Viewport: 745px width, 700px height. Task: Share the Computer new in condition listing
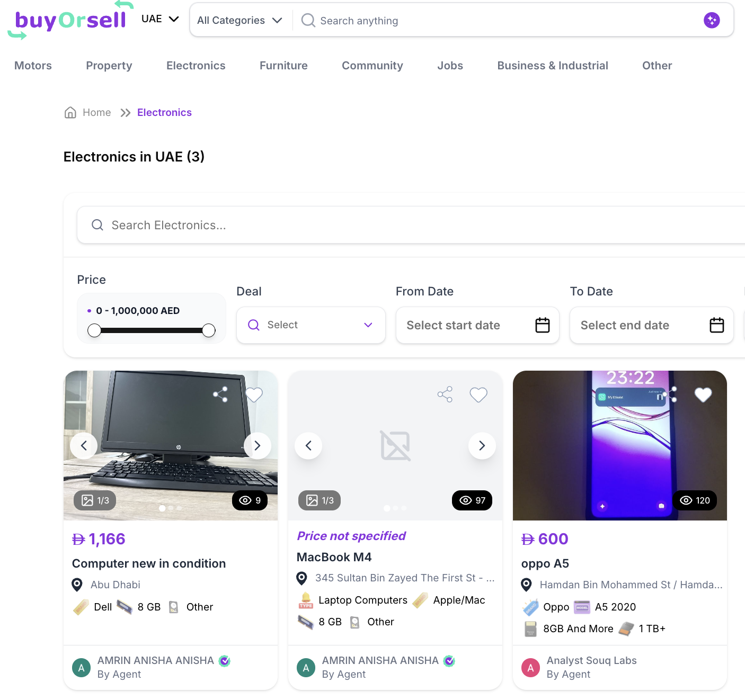[220, 394]
